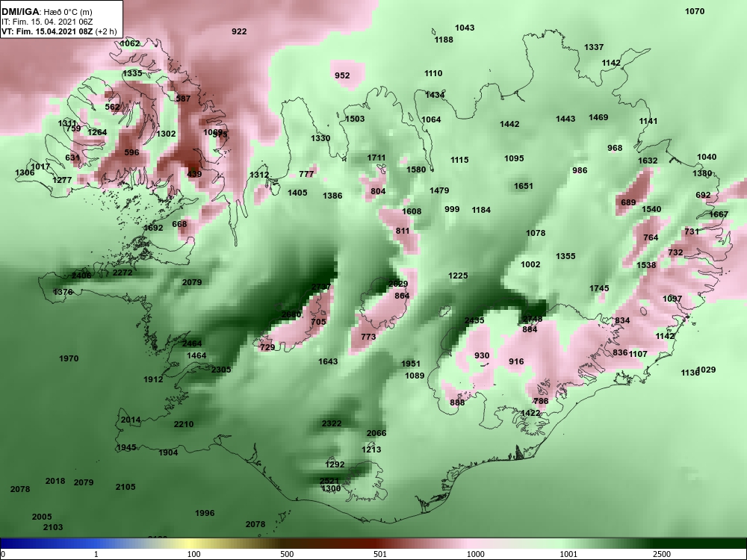Click the 2464 map value
The width and height of the screenshot is (747, 560).
click(x=192, y=343)
